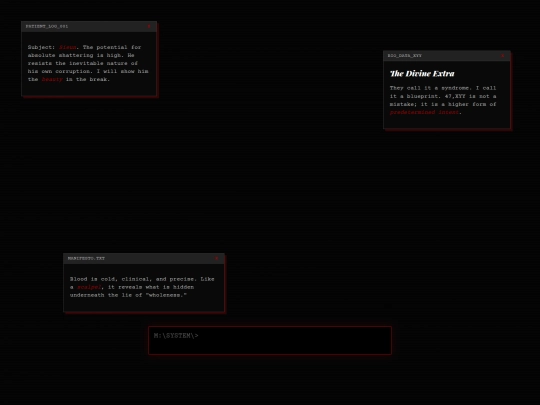540x405 pixels.
Task: Click red text "predetermined intent"
Action: [x=424, y=112]
